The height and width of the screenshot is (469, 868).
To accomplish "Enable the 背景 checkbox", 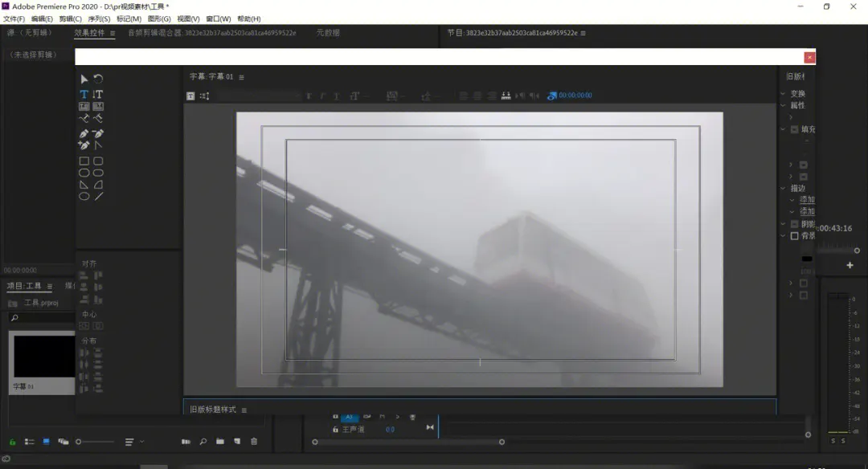I will point(795,236).
